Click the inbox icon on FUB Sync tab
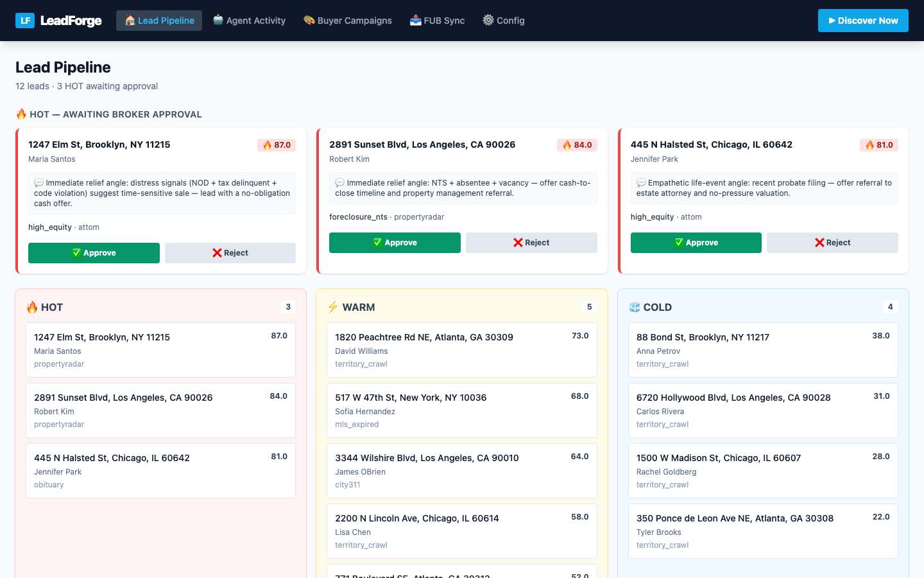 click(x=416, y=20)
